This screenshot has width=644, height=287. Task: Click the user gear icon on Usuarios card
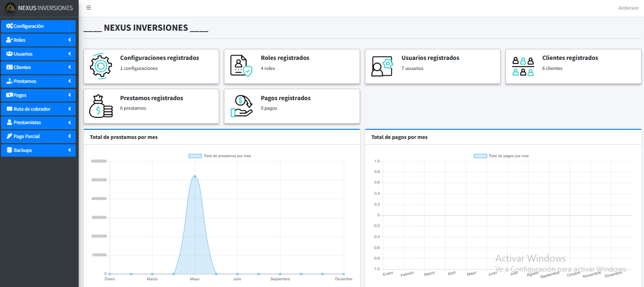pyautogui.click(x=382, y=66)
